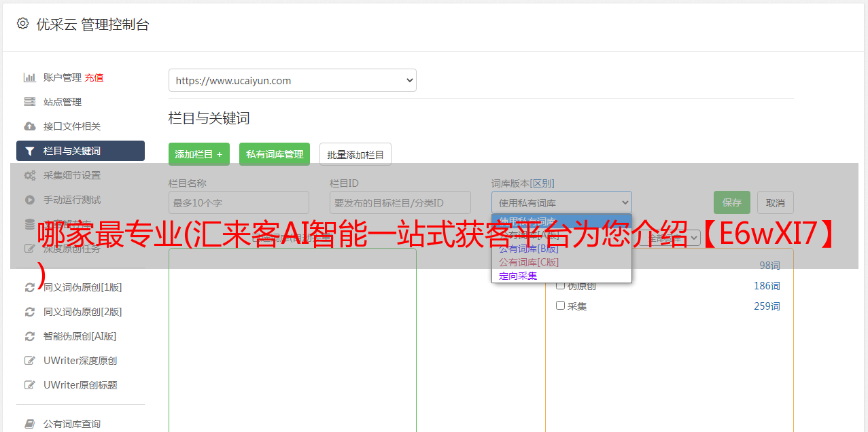This screenshot has width=868, height=432.
Task: Click the green 保存 button
Action: [732, 202]
